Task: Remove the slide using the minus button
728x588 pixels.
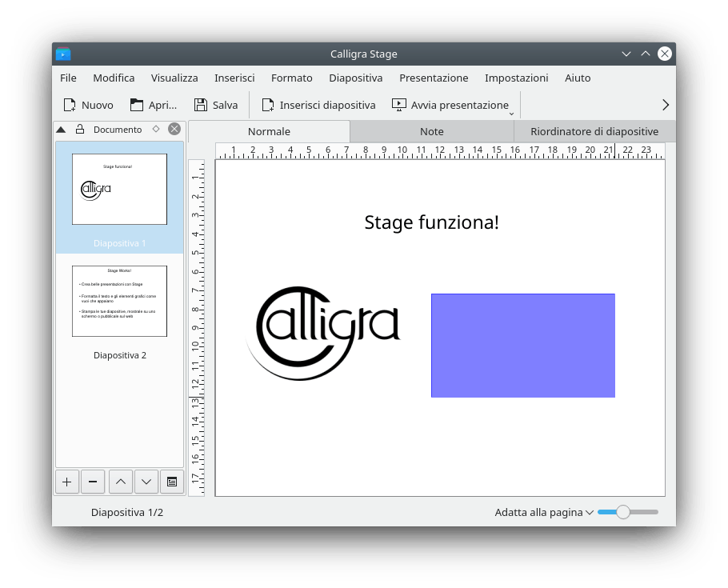Action: [93, 482]
